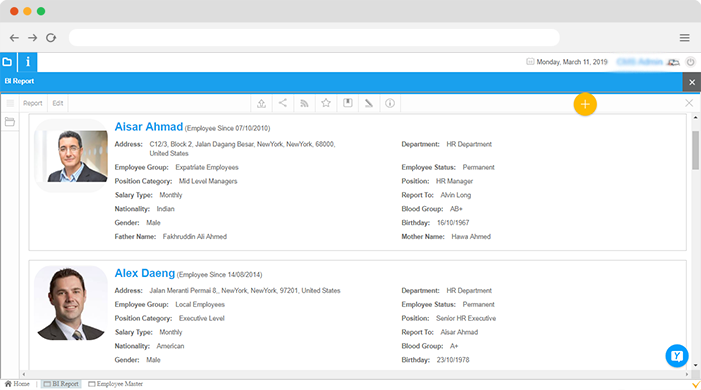Select the text 'Local Employees'
The width and height of the screenshot is (701, 390).
pyautogui.click(x=200, y=305)
